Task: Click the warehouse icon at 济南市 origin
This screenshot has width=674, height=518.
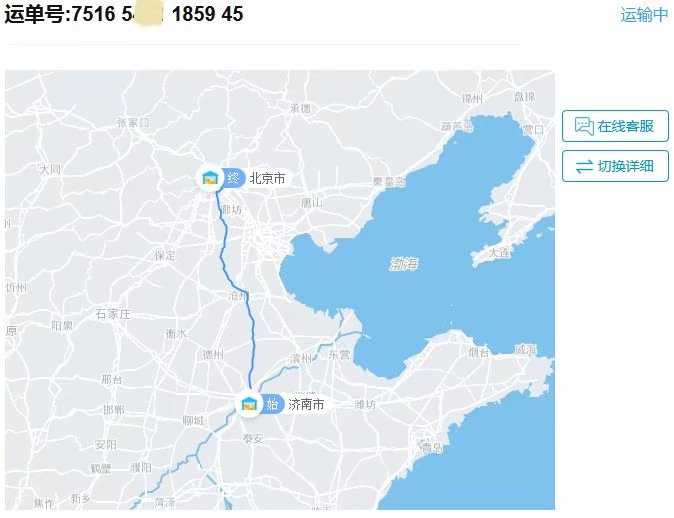Action: tap(249, 404)
